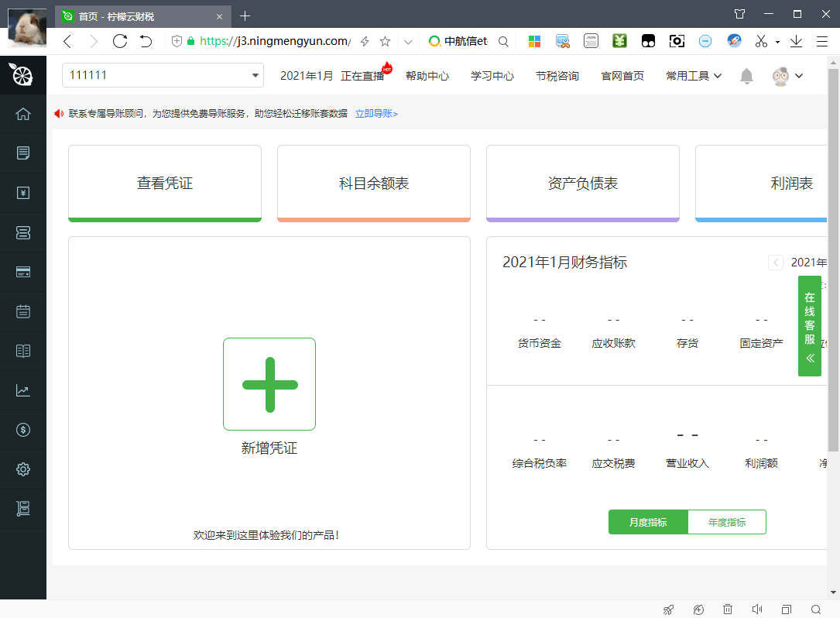Open the 在线客服 side tab
840x618 pixels.
(x=810, y=325)
